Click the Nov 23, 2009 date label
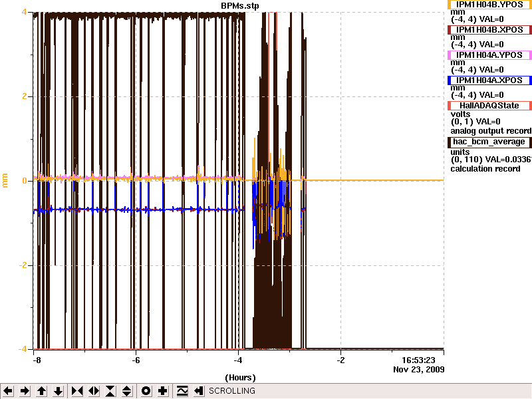Image resolution: width=532 pixels, height=399 pixels. [x=419, y=370]
